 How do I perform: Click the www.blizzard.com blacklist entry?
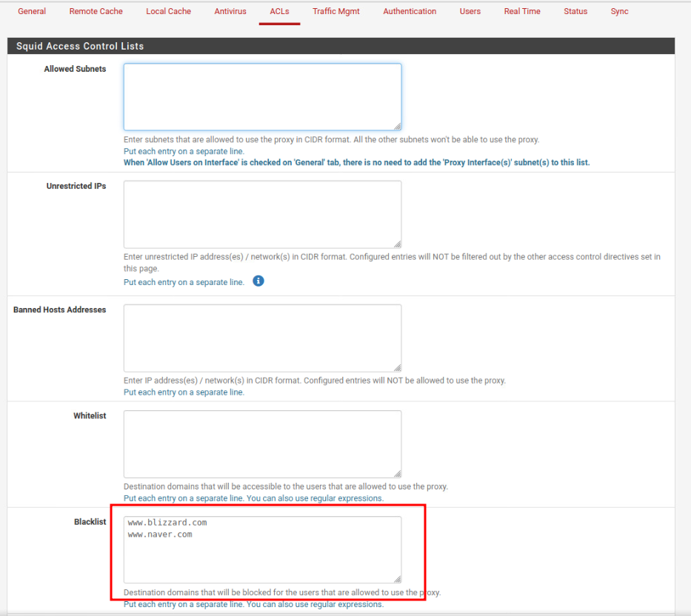[x=167, y=523]
